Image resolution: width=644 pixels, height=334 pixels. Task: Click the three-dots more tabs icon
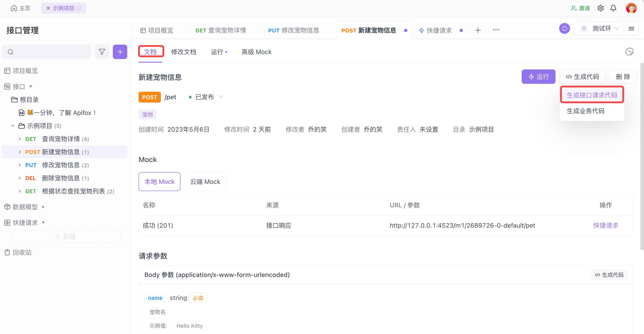(x=496, y=30)
